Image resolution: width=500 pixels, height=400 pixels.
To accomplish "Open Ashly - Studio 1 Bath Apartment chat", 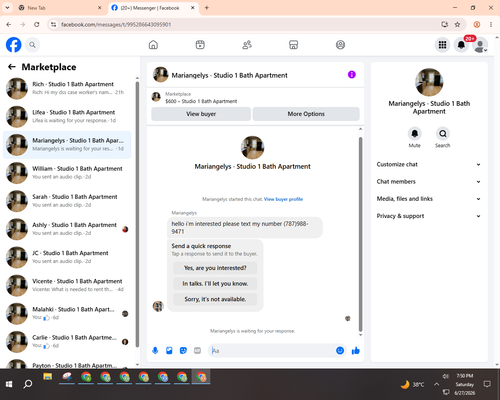I will (x=67, y=229).
